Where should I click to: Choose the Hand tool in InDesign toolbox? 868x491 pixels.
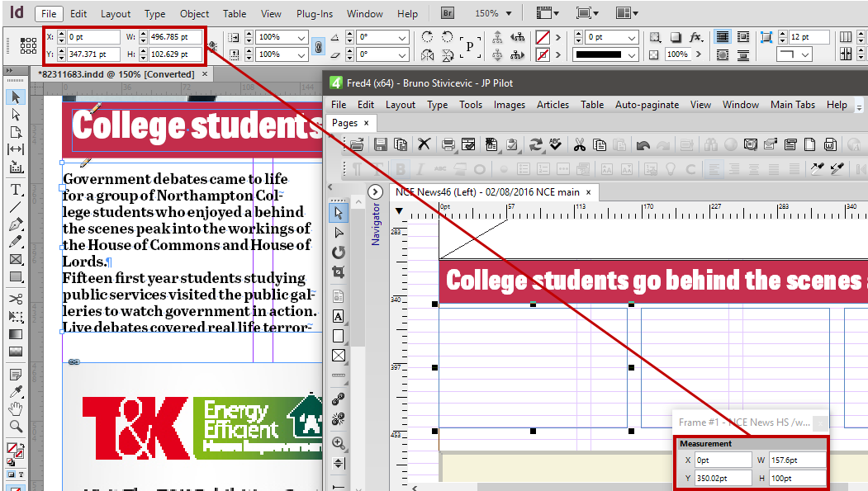pyautogui.click(x=16, y=409)
